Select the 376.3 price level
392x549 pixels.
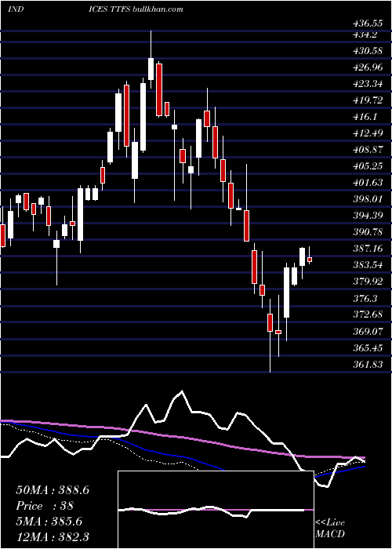click(x=365, y=298)
